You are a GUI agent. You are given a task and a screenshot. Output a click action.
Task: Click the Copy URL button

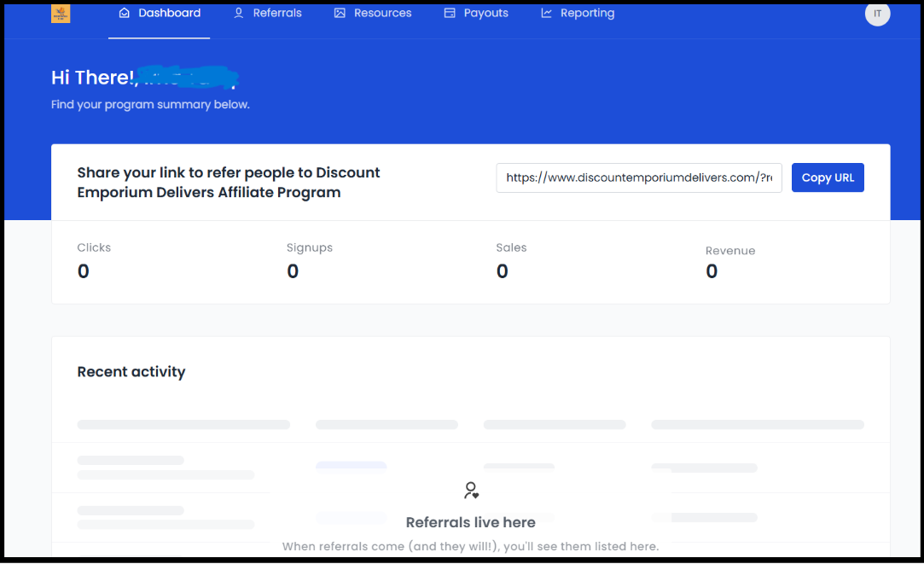click(x=828, y=177)
